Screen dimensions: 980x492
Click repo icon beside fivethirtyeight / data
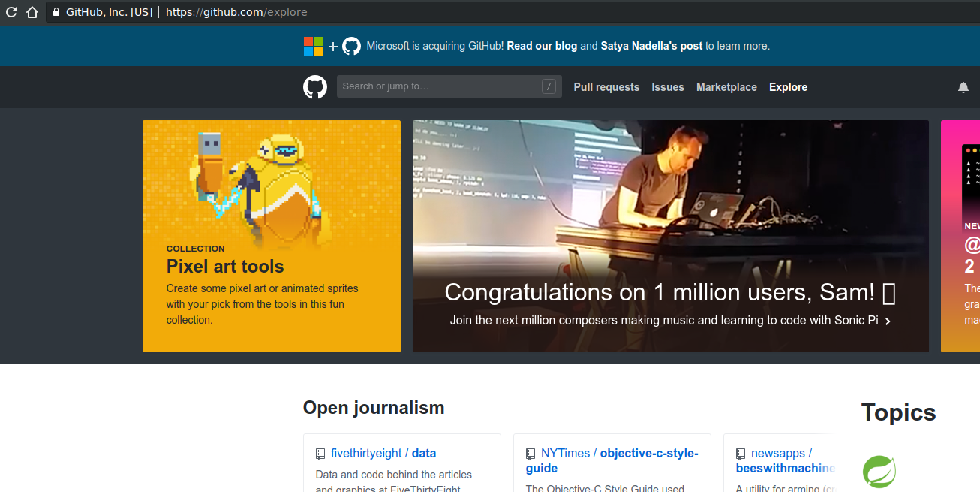click(x=320, y=454)
